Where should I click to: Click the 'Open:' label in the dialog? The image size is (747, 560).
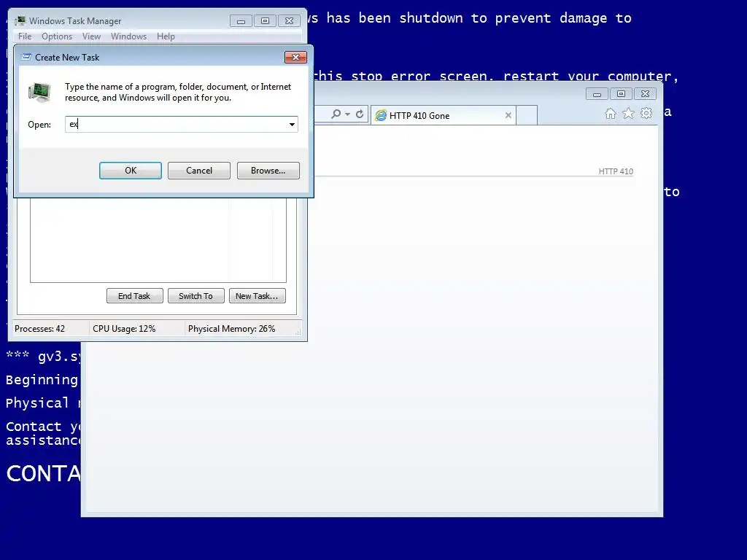[x=39, y=124]
